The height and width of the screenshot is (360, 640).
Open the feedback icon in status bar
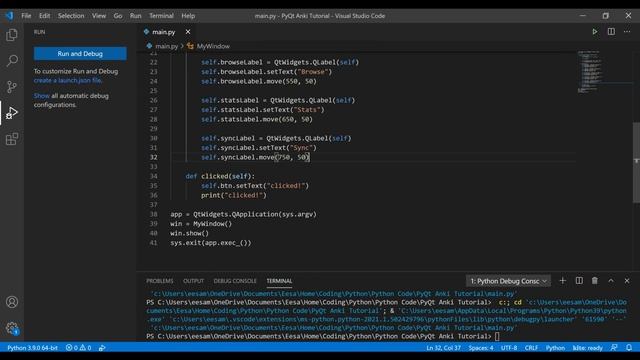[614, 348]
